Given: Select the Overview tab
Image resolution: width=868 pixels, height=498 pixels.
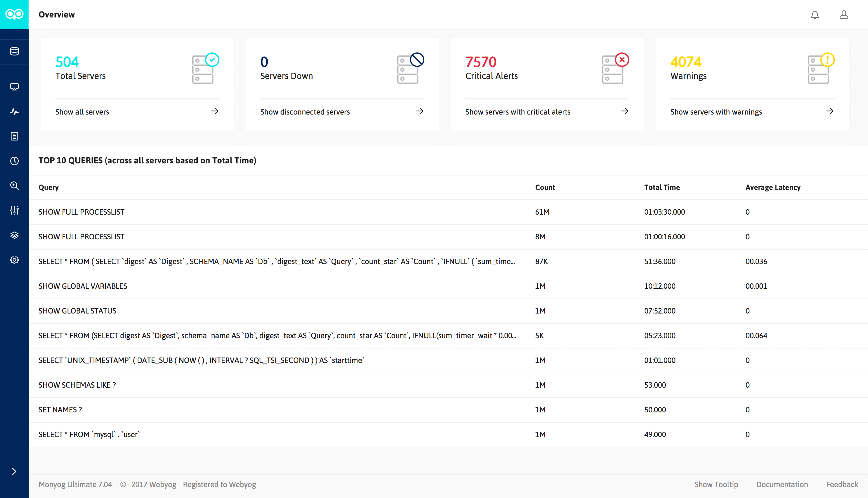Looking at the screenshot, I should pyautogui.click(x=57, y=14).
